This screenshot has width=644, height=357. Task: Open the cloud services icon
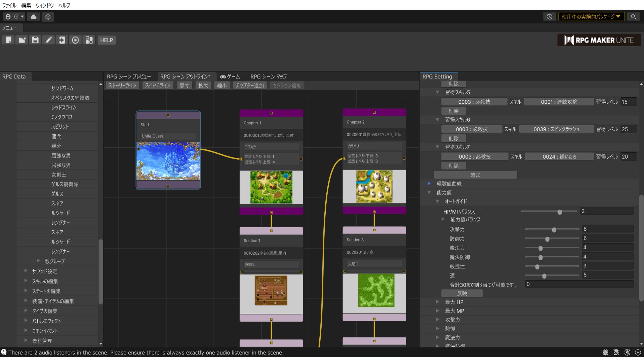coord(34,17)
